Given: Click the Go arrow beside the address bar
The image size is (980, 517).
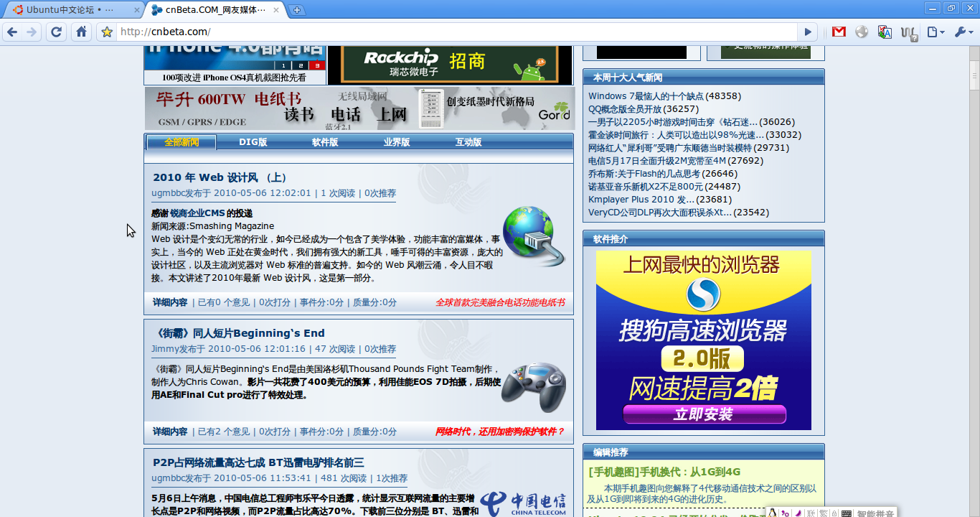Looking at the screenshot, I should click(808, 32).
